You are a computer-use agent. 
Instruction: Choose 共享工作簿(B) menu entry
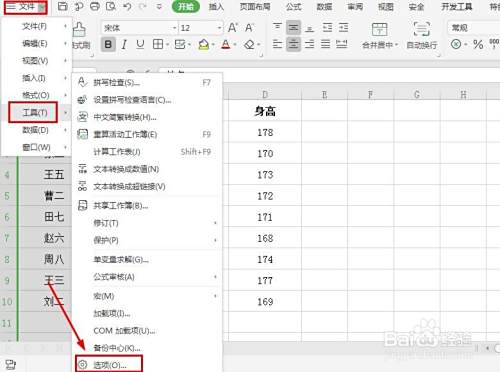coord(147,206)
